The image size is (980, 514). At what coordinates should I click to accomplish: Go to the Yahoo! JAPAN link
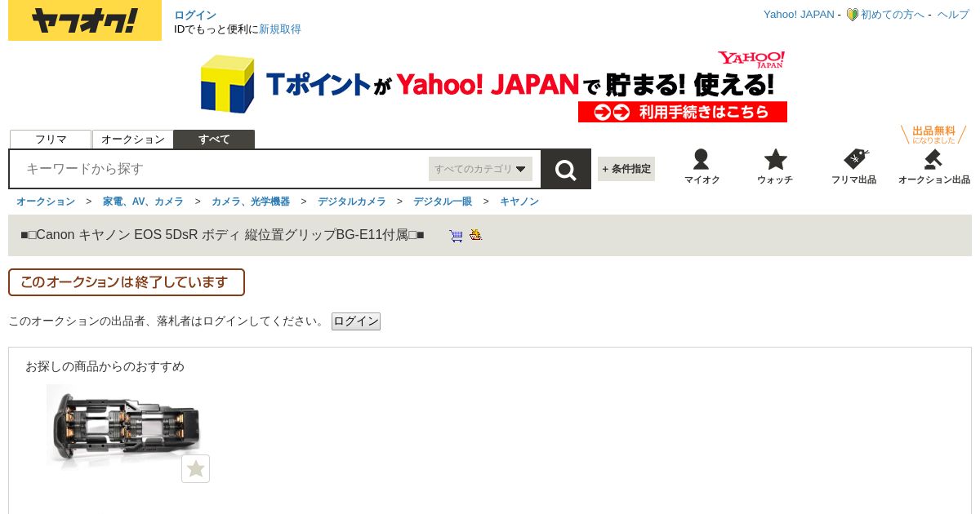coord(799,14)
